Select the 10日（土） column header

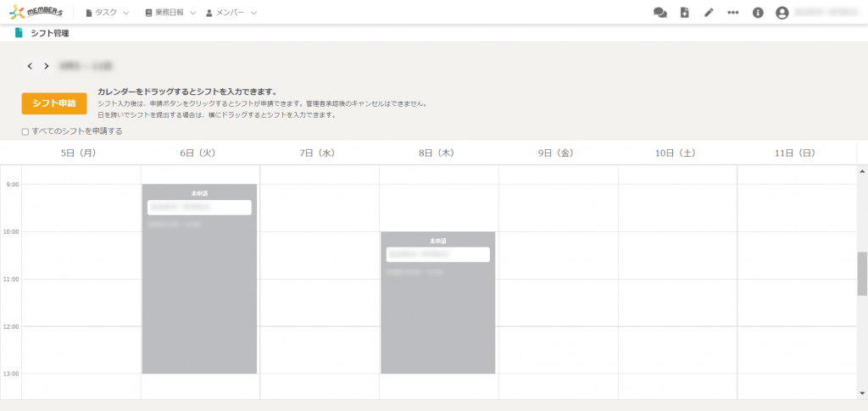point(677,153)
